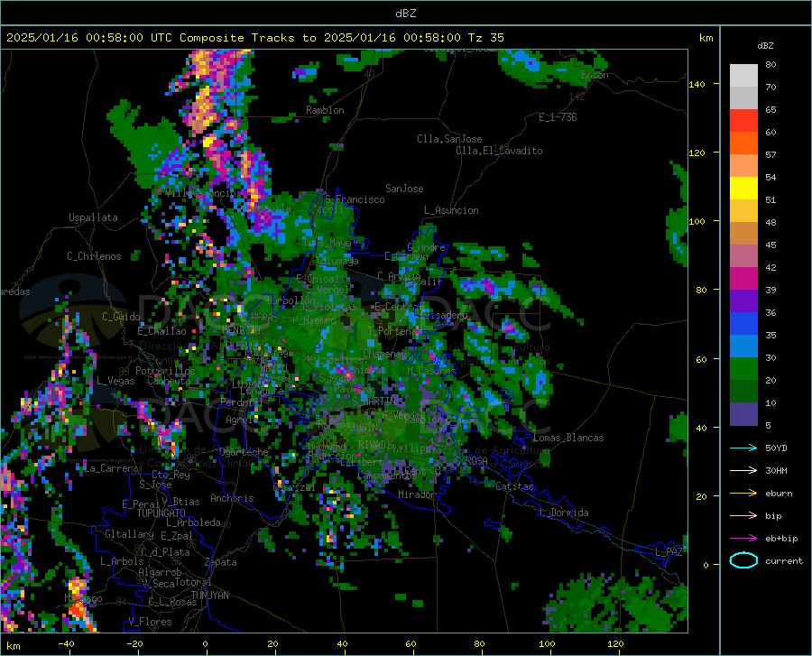Click the red 65 dBZ color swatch
The height and width of the screenshot is (656, 812).
click(x=743, y=121)
